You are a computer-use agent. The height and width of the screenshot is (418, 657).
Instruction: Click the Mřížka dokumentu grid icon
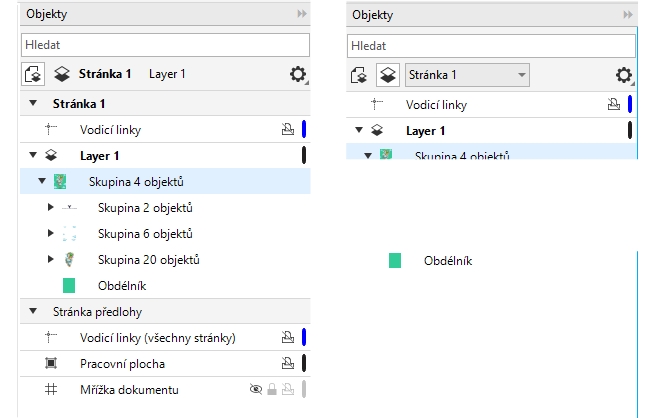[52, 389]
